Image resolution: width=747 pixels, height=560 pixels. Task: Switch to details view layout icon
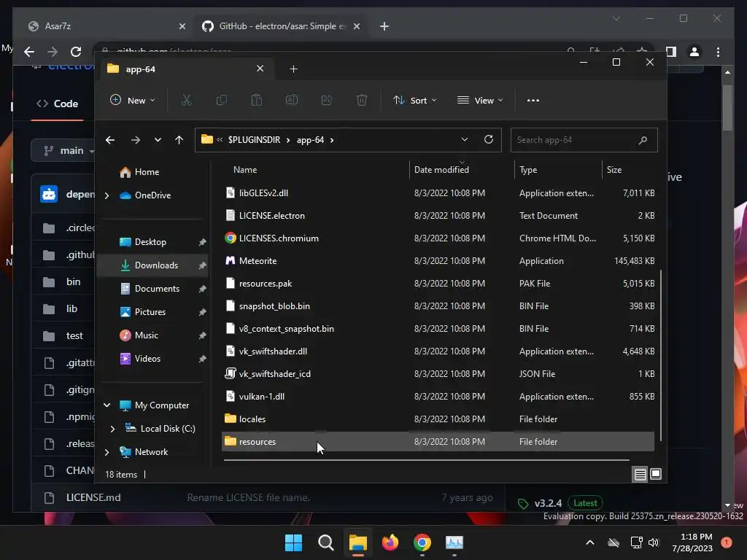640,474
